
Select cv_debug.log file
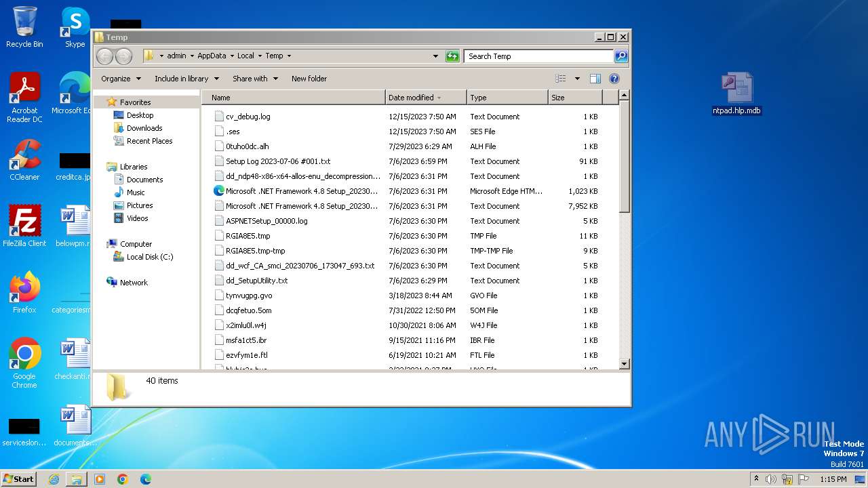(x=248, y=117)
